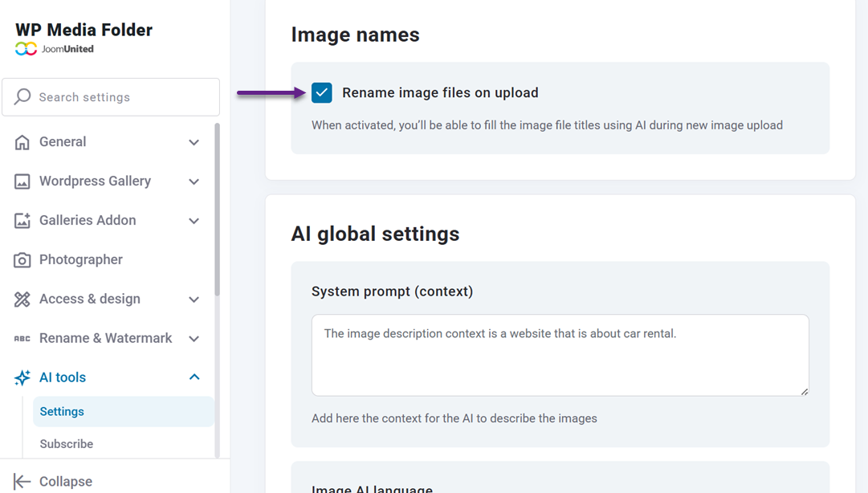868x493 pixels.
Task: Select the Subscribe menu item
Action: (x=66, y=443)
